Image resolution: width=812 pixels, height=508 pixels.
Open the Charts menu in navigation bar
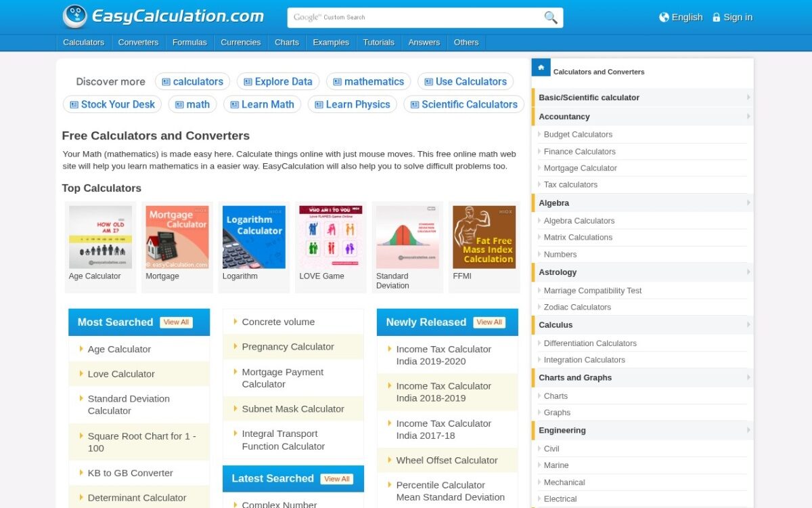(287, 43)
